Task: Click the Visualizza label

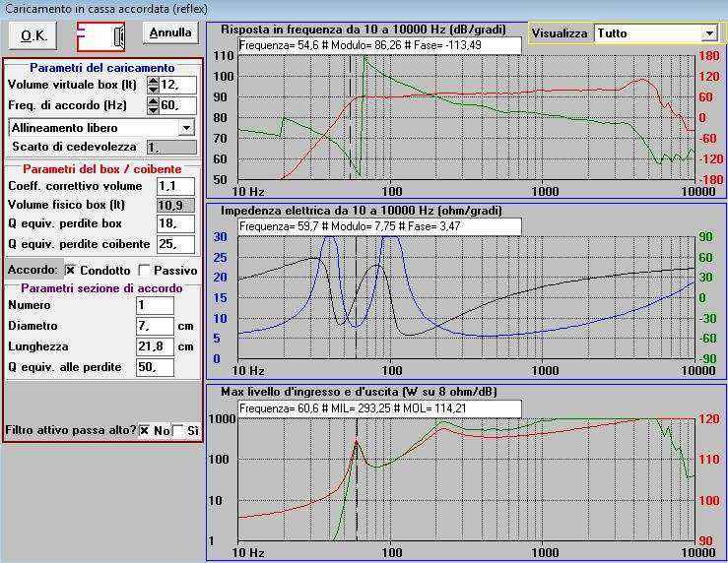Action: pyautogui.click(x=560, y=33)
